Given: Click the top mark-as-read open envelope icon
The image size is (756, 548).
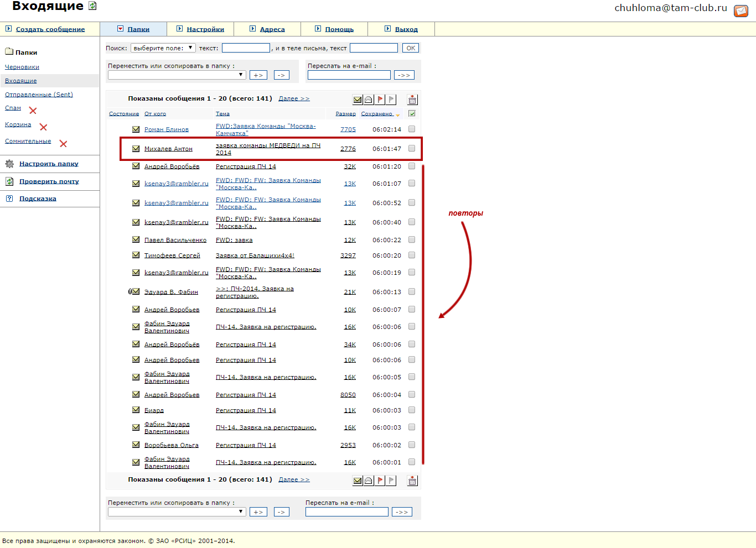Looking at the screenshot, I should (369, 100).
